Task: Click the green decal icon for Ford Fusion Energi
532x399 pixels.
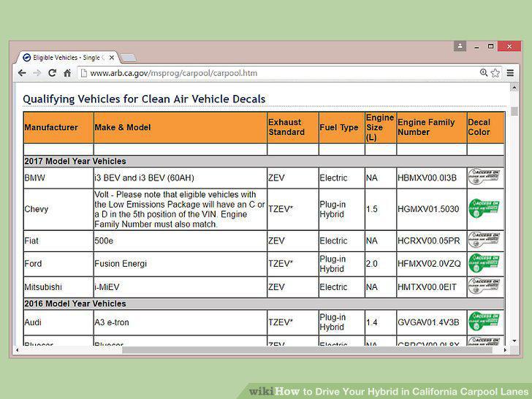Action: point(484,263)
